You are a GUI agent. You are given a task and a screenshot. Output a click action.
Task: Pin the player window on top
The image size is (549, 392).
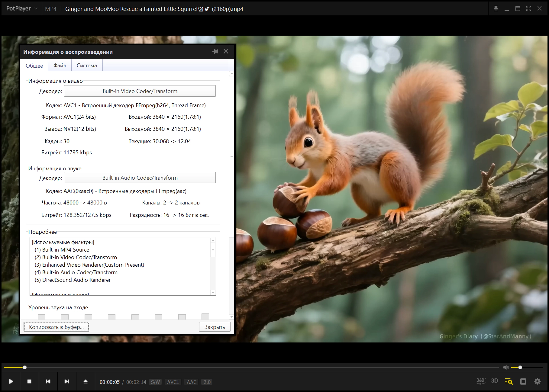pyautogui.click(x=496, y=8)
